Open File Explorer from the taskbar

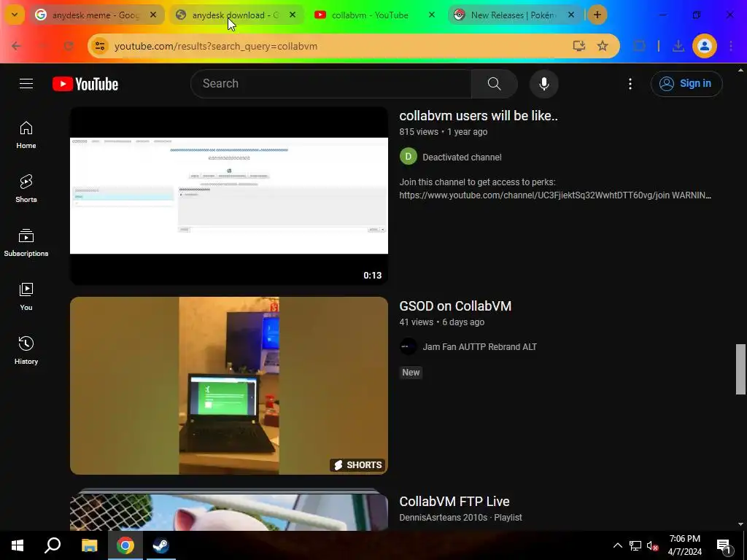click(89, 545)
